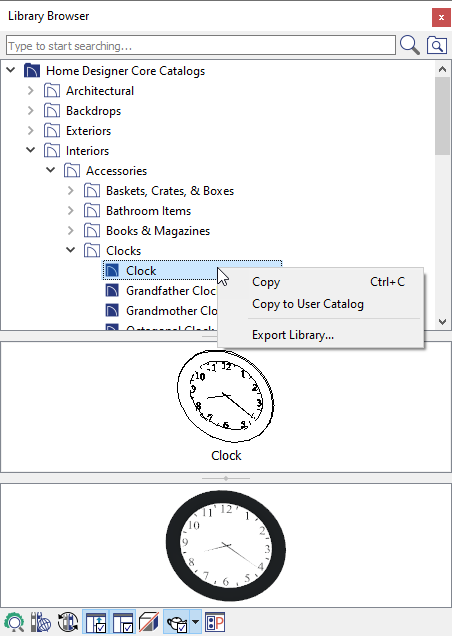
Task: Expand Baskets, Crates, & Boxes folder
Action: pyautogui.click(x=71, y=190)
